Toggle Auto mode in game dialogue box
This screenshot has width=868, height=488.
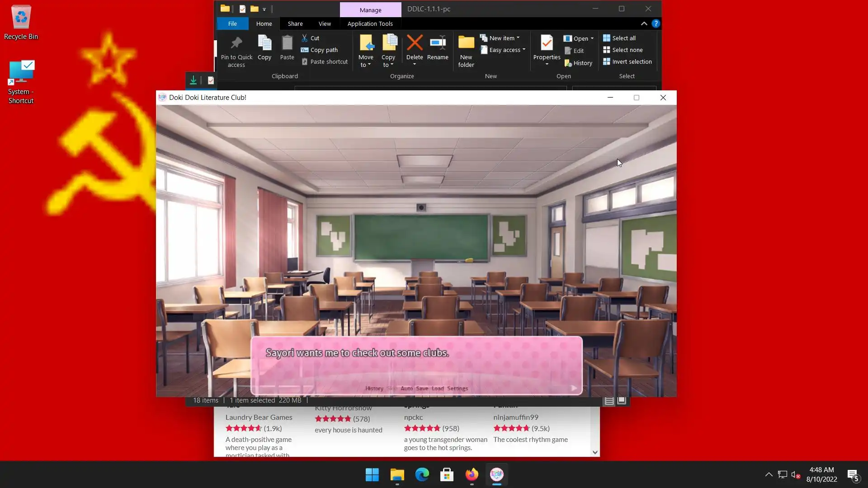click(406, 389)
